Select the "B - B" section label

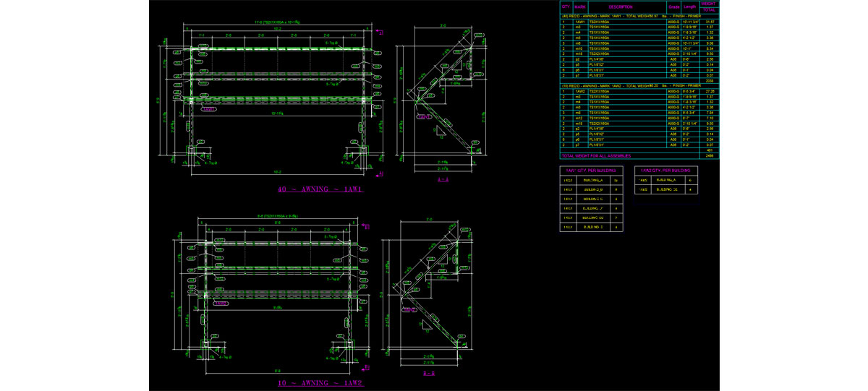click(429, 373)
